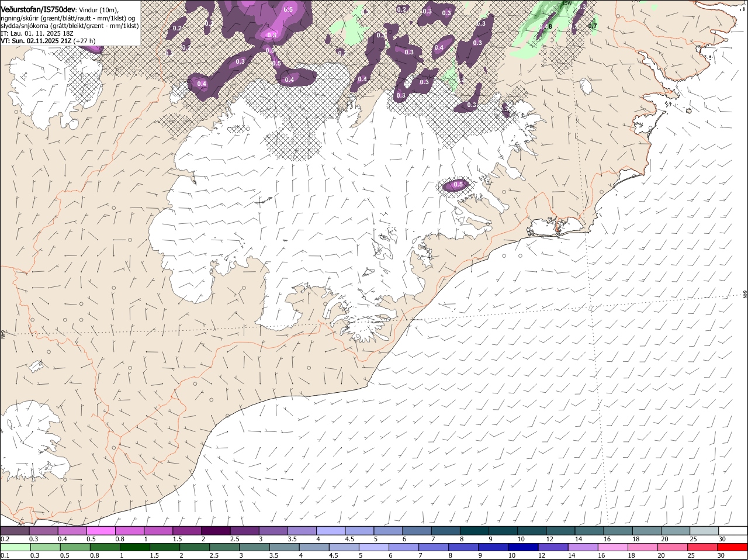The image size is (748, 560).
Task: Click bottom legend swatch between 0.1 and 0.3
Action: pyautogui.click(x=15, y=547)
